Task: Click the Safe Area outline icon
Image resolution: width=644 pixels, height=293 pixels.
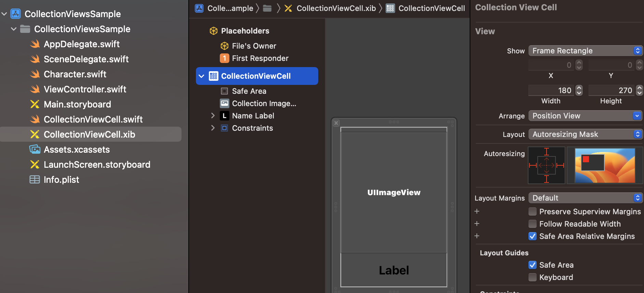Action: [x=225, y=91]
